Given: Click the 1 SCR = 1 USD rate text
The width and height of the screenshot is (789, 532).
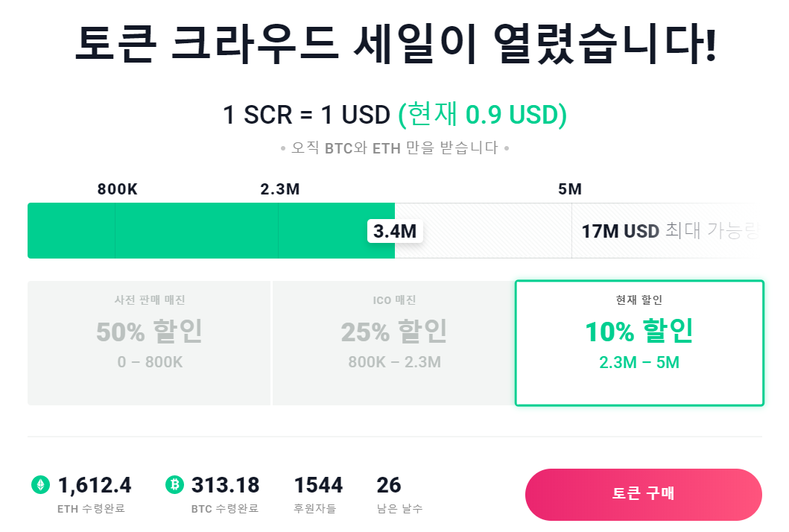Looking at the screenshot, I should [306, 115].
